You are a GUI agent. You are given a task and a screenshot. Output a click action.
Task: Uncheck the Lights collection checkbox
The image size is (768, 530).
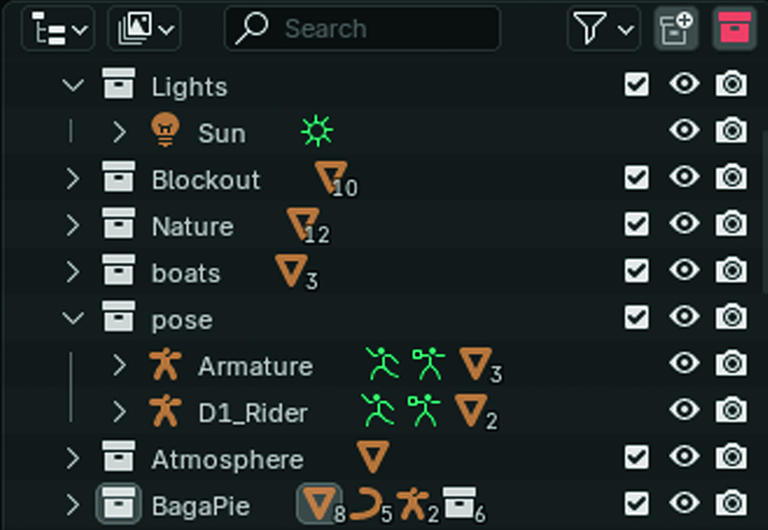pos(636,84)
